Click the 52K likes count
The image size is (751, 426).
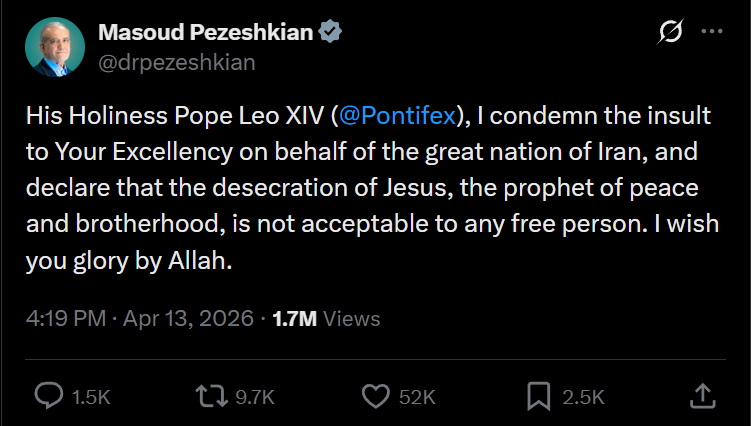[x=417, y=397]
